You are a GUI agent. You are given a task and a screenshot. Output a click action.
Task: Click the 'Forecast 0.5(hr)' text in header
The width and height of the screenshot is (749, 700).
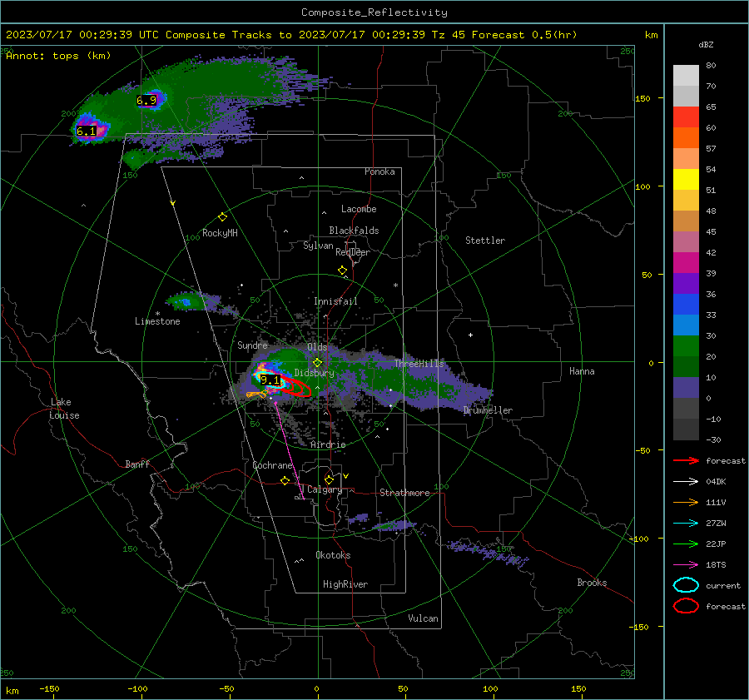pos(524,35)
